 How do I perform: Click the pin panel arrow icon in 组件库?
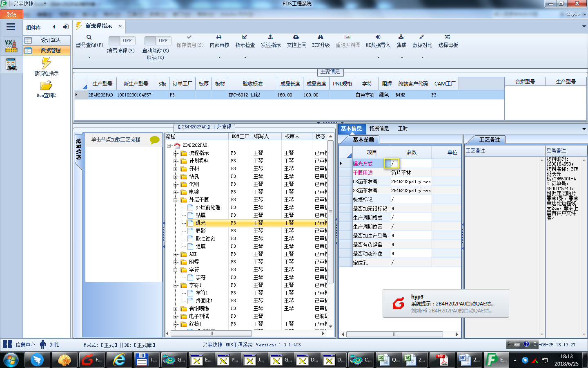[66, 27]
